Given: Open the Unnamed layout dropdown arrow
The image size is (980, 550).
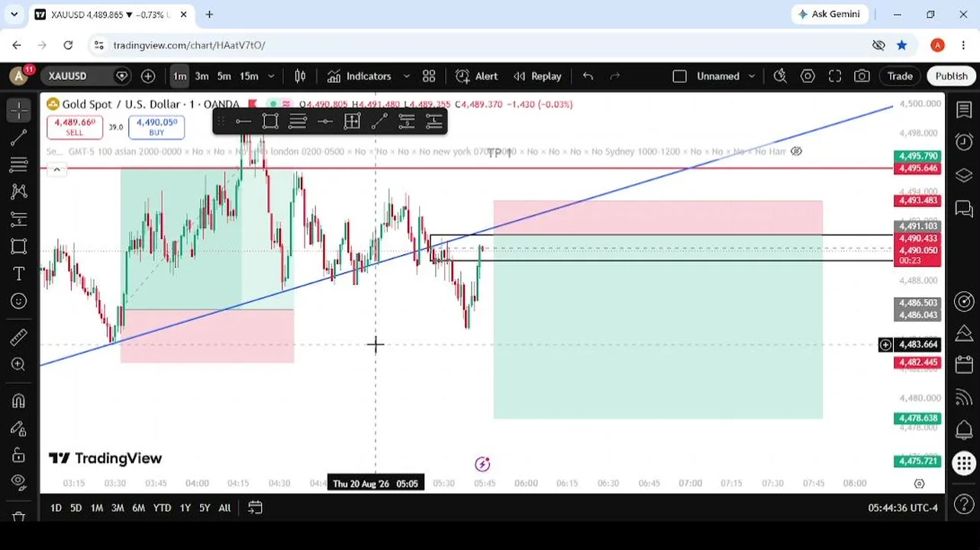Looking at the screenshot, I should 752,76.
